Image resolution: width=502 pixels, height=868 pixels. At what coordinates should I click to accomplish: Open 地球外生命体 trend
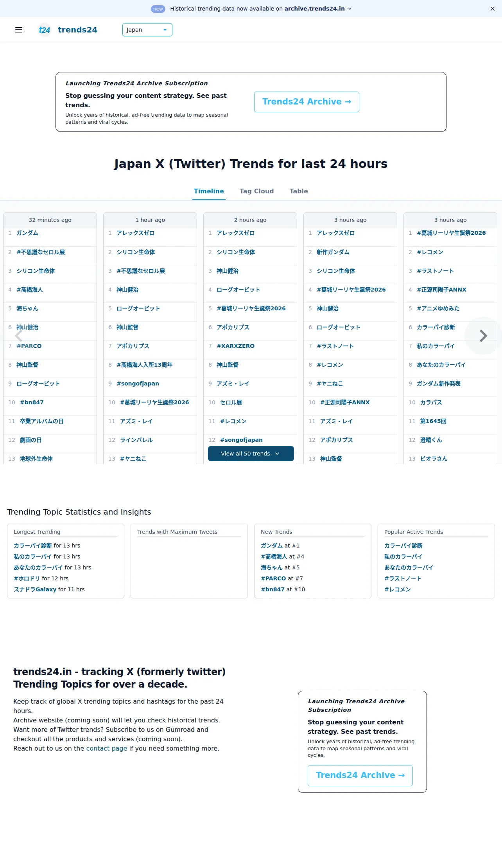(x=36, y=459)
